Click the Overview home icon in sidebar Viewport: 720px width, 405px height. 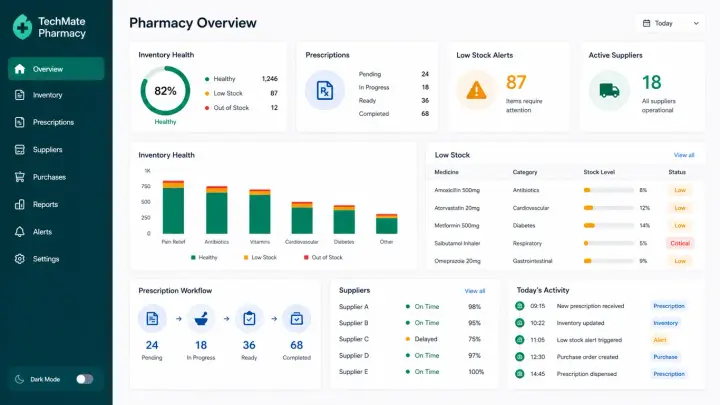pos(19,69)
